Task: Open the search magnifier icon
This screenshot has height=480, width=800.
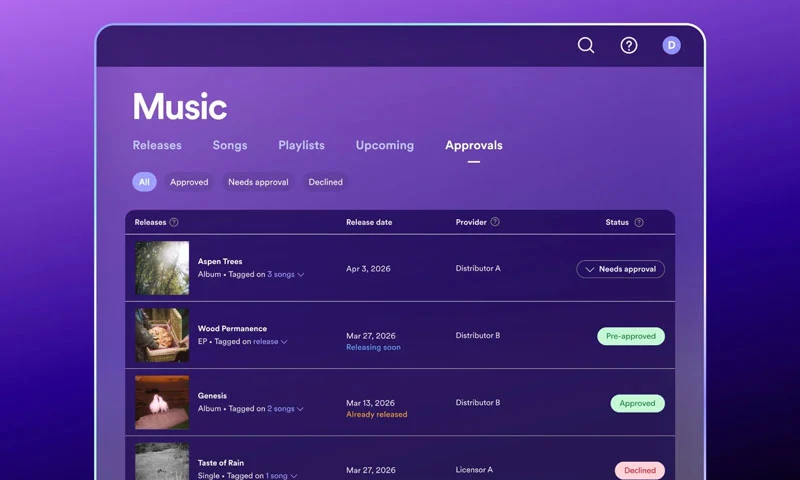Action: (x=586, y=45)
